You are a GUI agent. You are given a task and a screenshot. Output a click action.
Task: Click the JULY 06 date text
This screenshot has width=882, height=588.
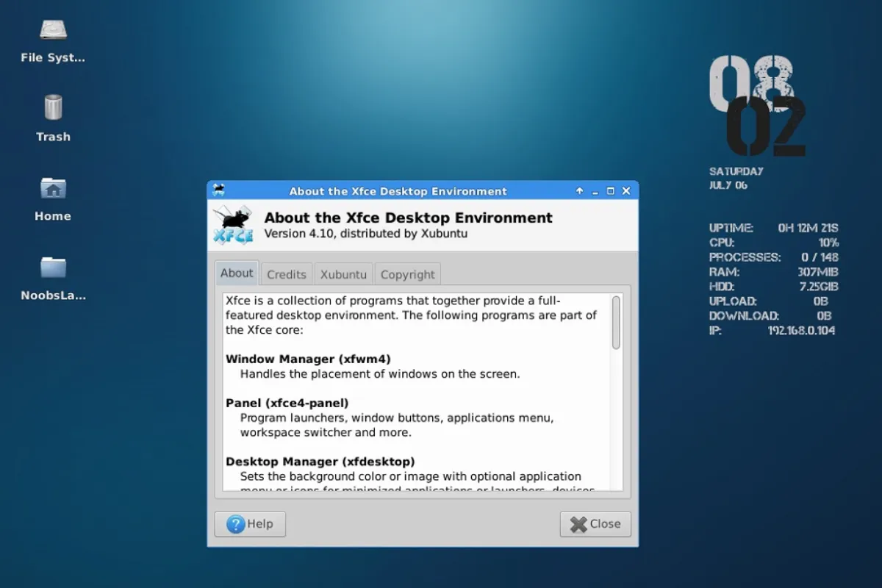728,185
